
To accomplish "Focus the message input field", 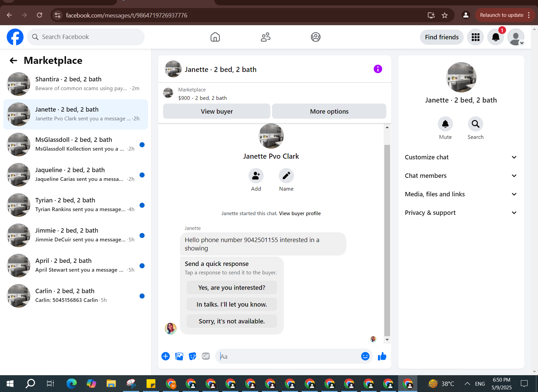I will click(289, 356).
